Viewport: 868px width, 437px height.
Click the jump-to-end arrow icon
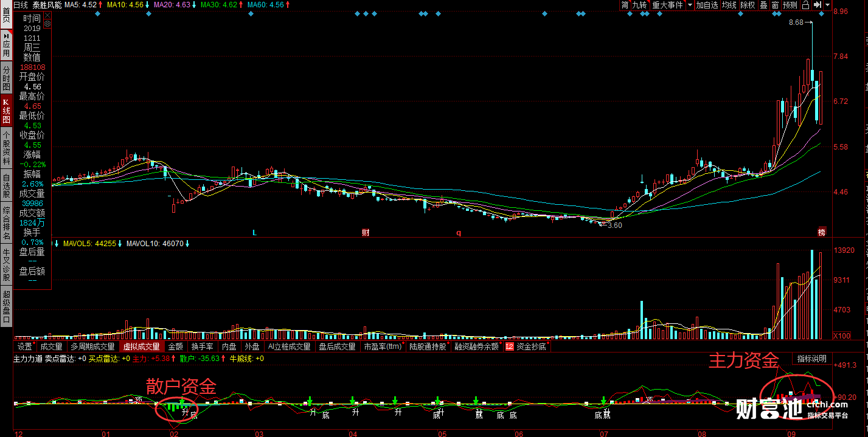point(817,5)
